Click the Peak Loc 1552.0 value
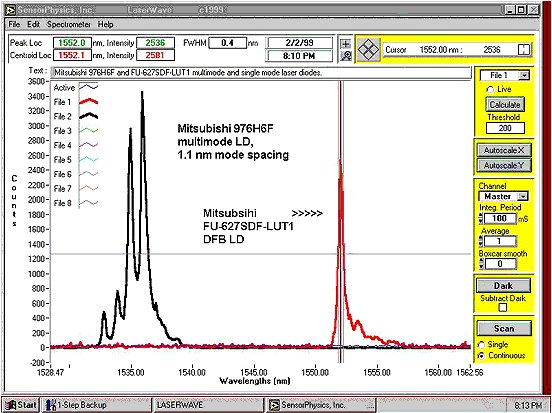The width and height of the screenshot is (552, 413). tap(72, 43)
